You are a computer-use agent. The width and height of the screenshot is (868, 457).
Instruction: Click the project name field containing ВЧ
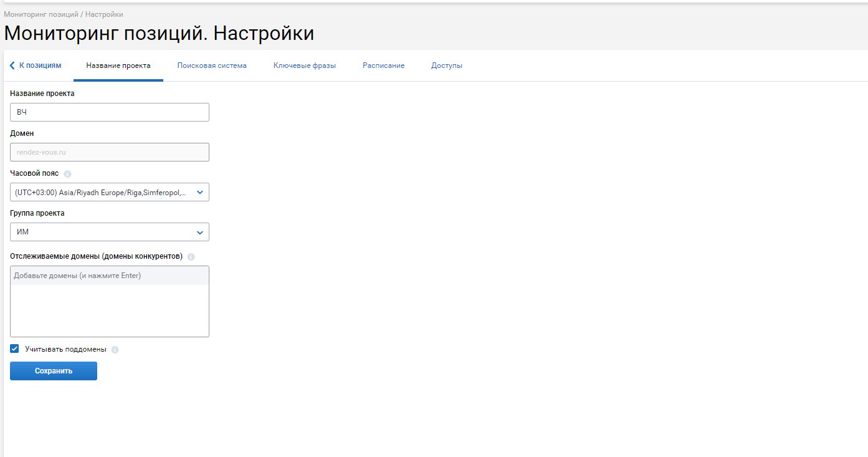[x=110, y=112]
